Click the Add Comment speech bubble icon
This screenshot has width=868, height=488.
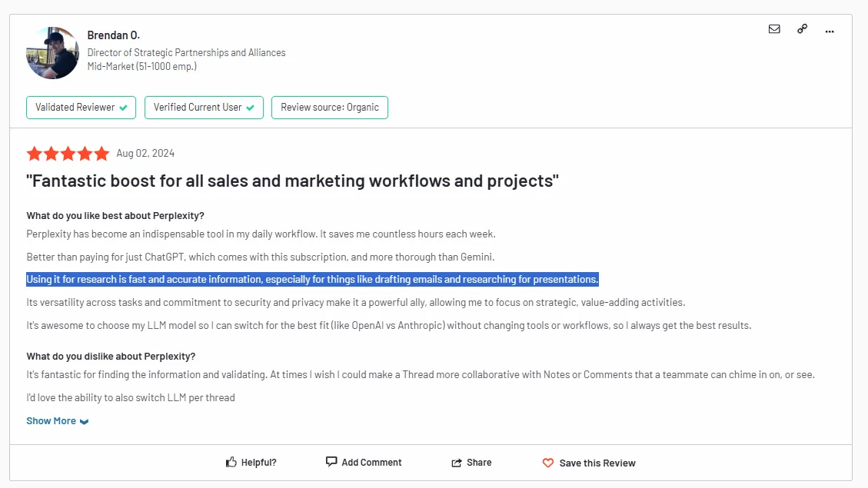point(331,462)
